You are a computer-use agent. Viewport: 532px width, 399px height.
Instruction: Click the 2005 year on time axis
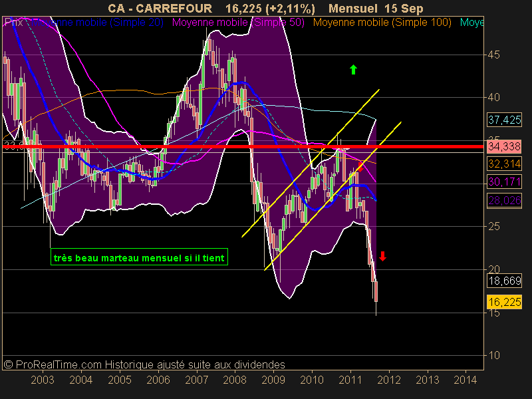(x=120, y=380)
